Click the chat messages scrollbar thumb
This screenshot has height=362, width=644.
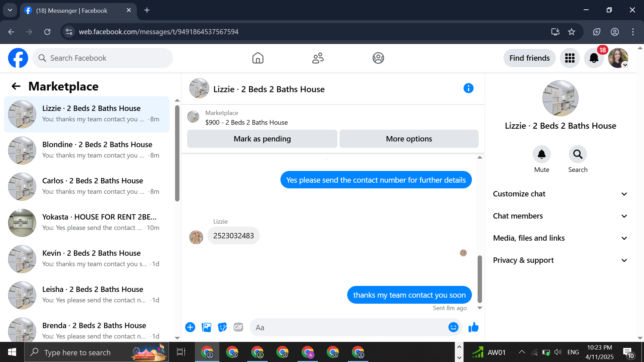[480, 279]
